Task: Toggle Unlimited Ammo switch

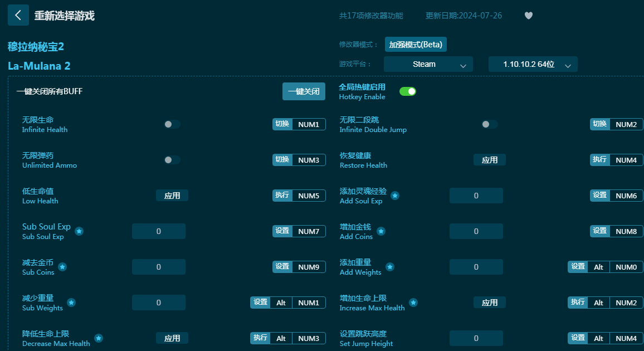Action: coord(172,160)
